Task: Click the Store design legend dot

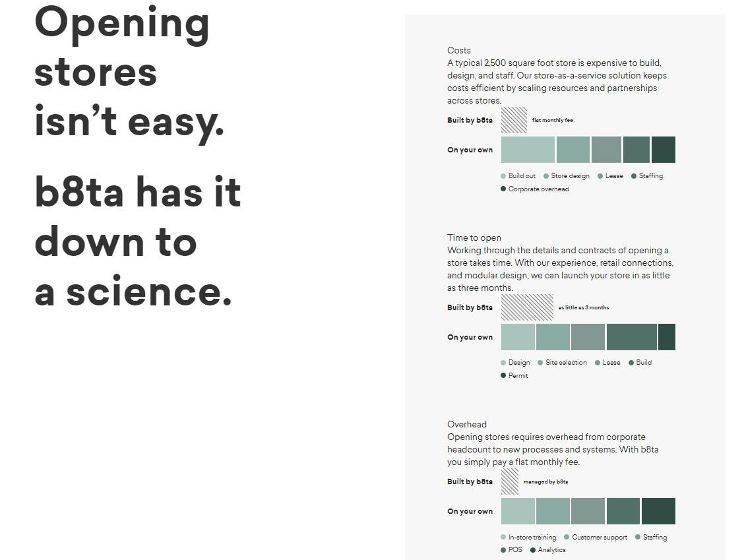Action: (546, 176)
